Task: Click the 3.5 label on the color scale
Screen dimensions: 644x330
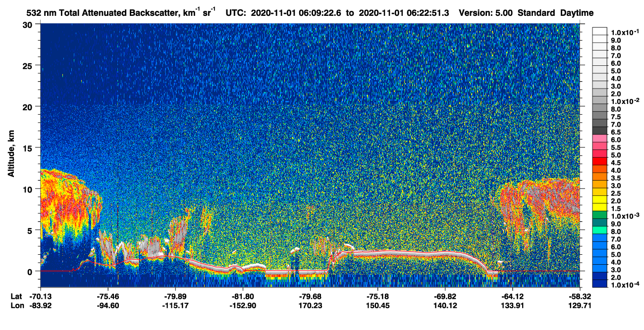Action: (615, 178)
